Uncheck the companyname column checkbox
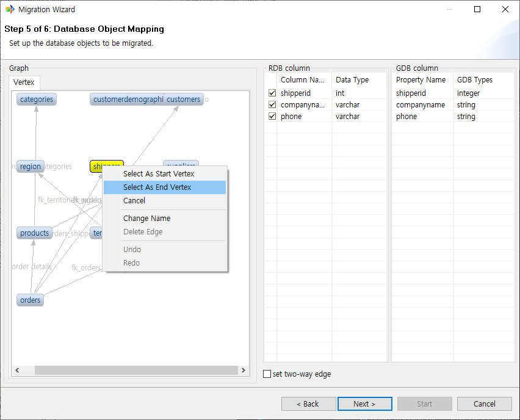 tap(272, 105)
